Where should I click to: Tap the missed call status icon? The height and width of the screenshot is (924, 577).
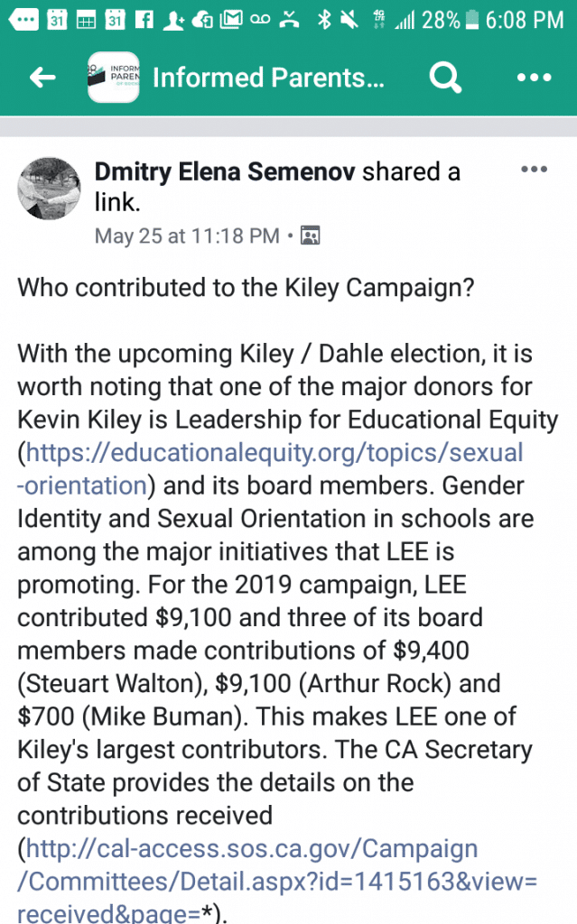click(x=289, y=19)
